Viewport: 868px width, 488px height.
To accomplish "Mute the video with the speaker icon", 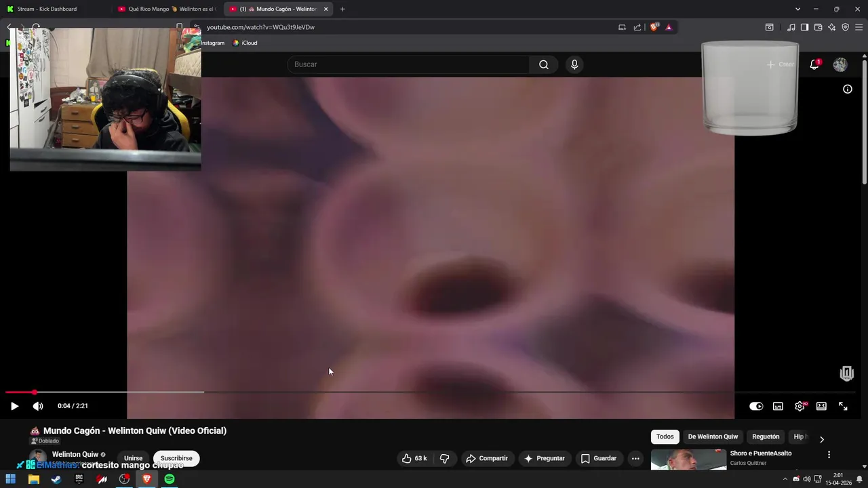I will 38,406.
